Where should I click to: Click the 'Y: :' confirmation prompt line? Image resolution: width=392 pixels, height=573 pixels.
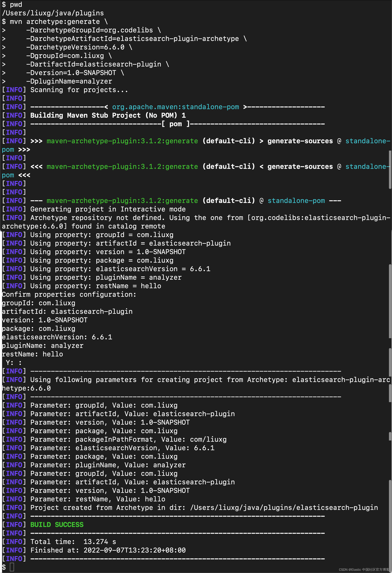[13, 362]
